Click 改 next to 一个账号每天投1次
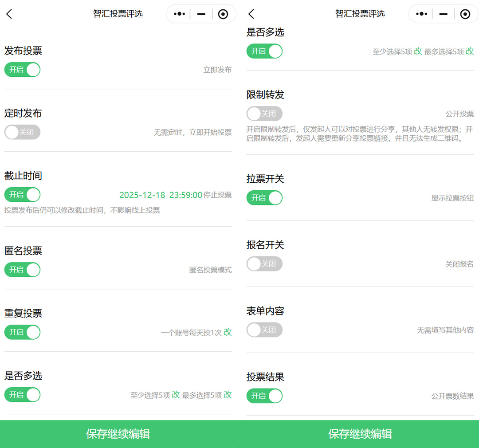 [228, 332]
